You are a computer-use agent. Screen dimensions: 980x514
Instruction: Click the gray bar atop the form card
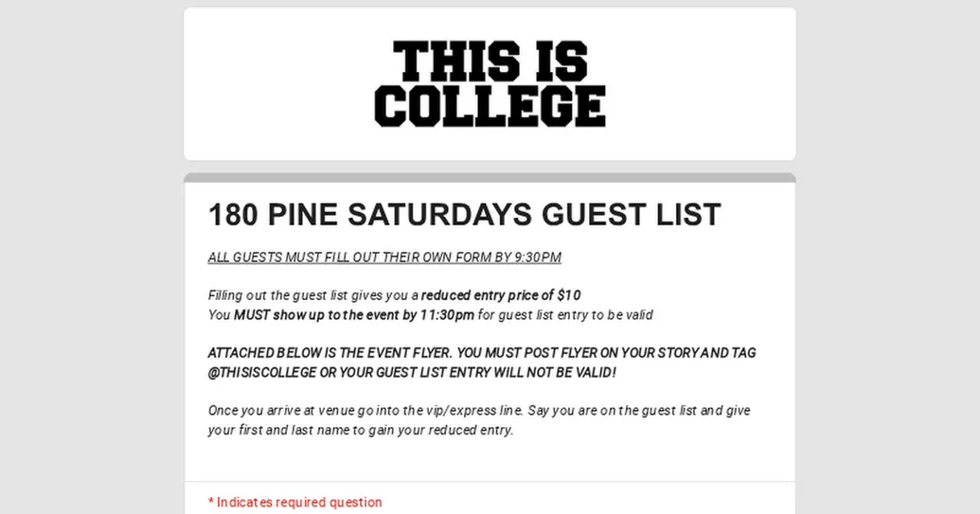pyautogui.click(x=490, y=178)
